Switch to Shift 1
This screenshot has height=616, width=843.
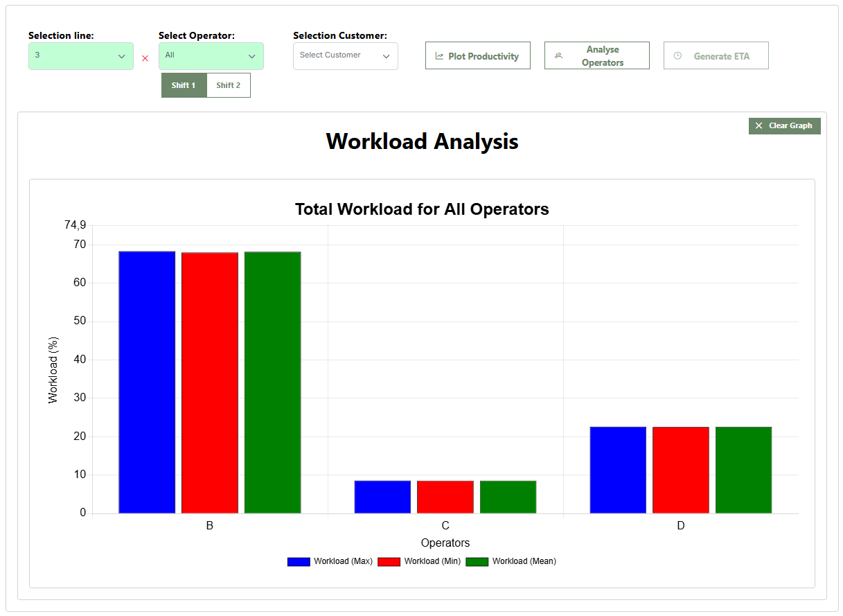coord(184,85)
